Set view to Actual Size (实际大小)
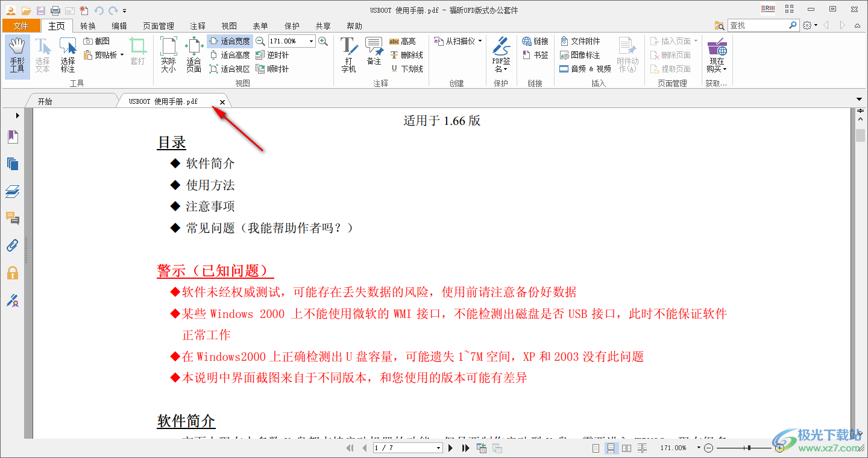Screen dimensions: 868x458 pyautogui.click(x=168, y=56)
